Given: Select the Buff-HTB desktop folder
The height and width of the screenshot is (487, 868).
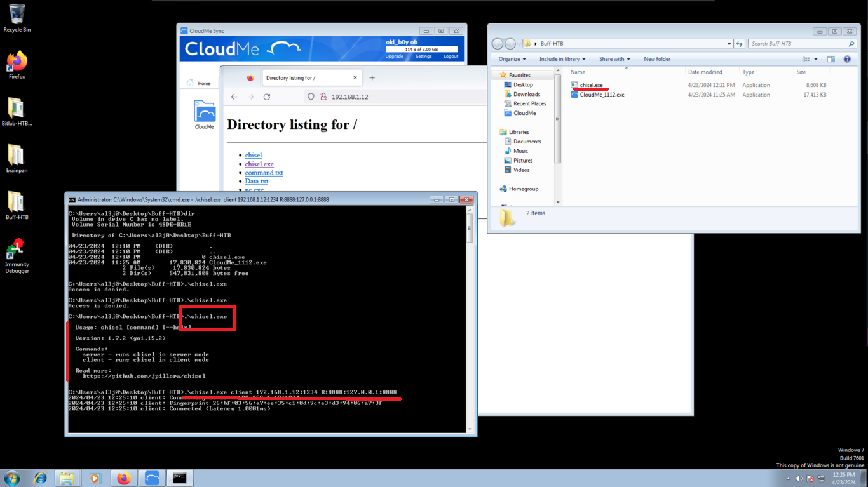Looking at the screenshot, I should [17, 206].
